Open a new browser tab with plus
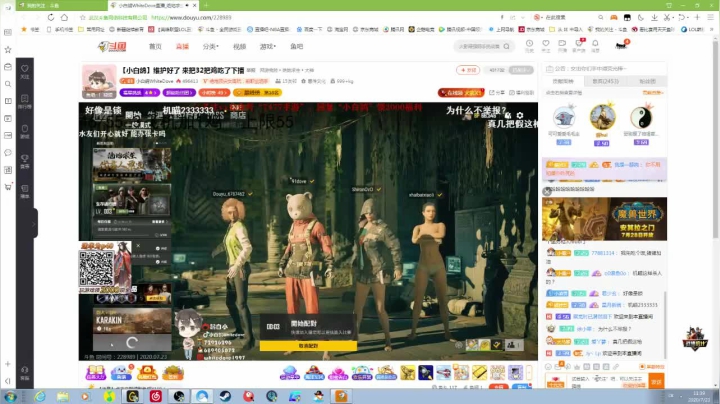This screenshot has height=404, width=720. 206,5
